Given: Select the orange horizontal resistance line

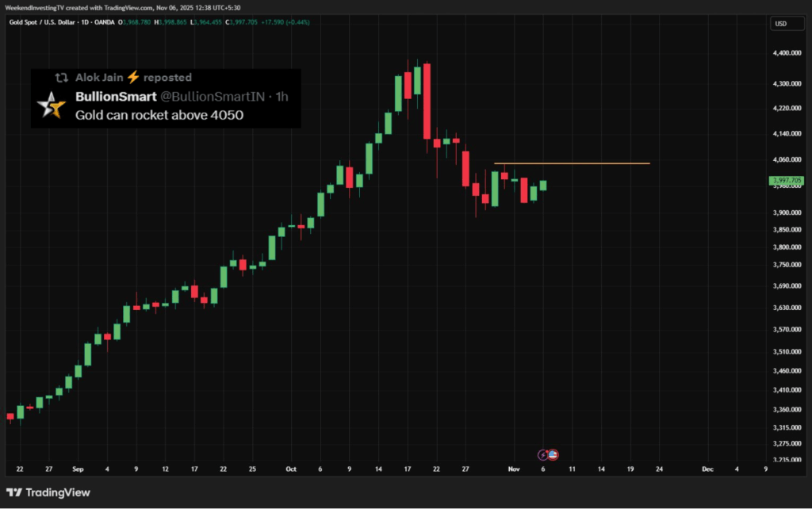Looking at the screenshot, I should tap(571, 163).
